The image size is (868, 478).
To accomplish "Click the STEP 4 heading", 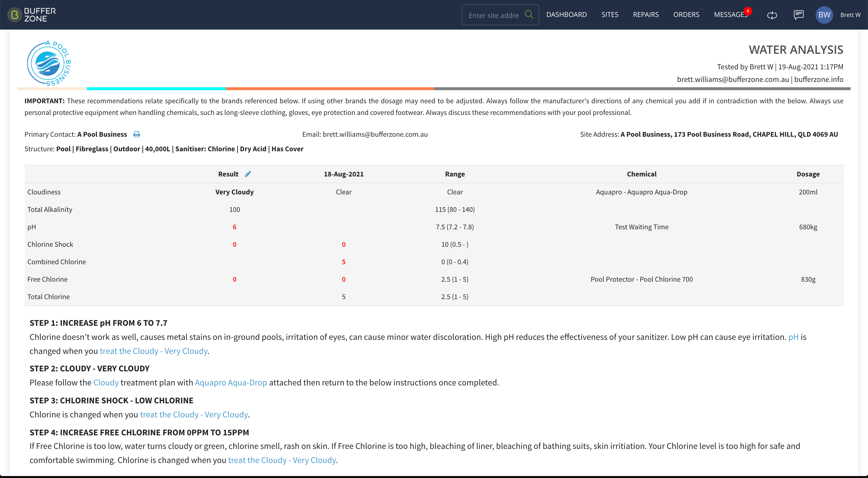I will [139, 432].
